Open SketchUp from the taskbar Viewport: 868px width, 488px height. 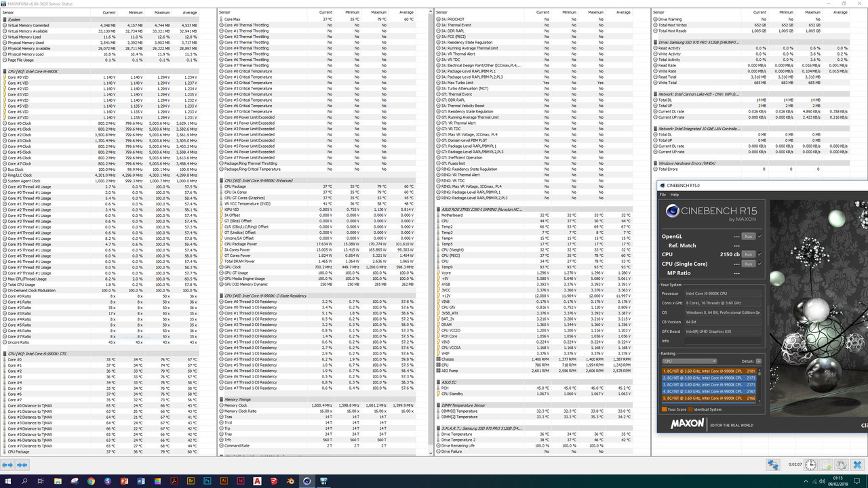click(273, 481)
